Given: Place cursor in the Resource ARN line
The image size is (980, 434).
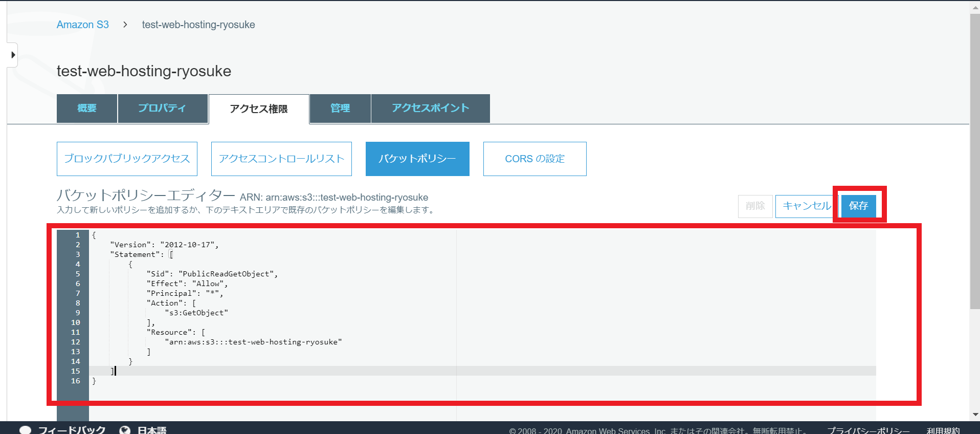Looking at the screenshot, I should (253, 342).
